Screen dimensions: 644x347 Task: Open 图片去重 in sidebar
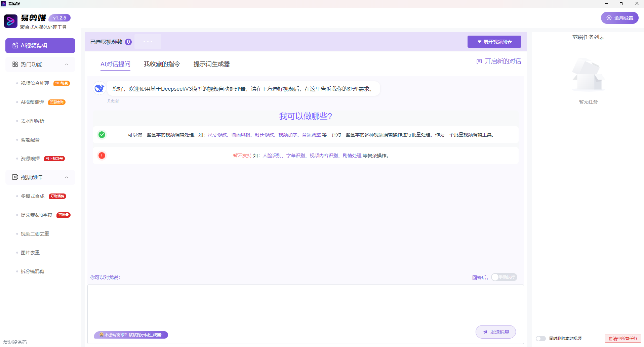(30, 253)
